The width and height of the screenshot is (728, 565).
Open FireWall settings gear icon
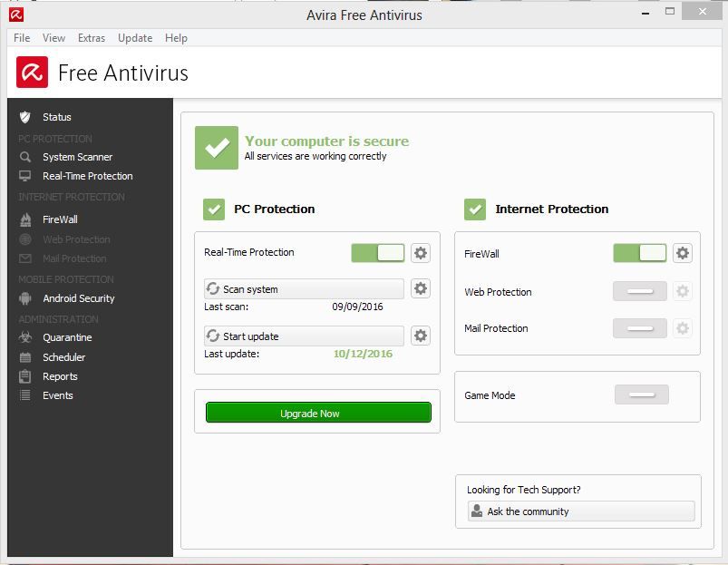(x=683, y=253)
